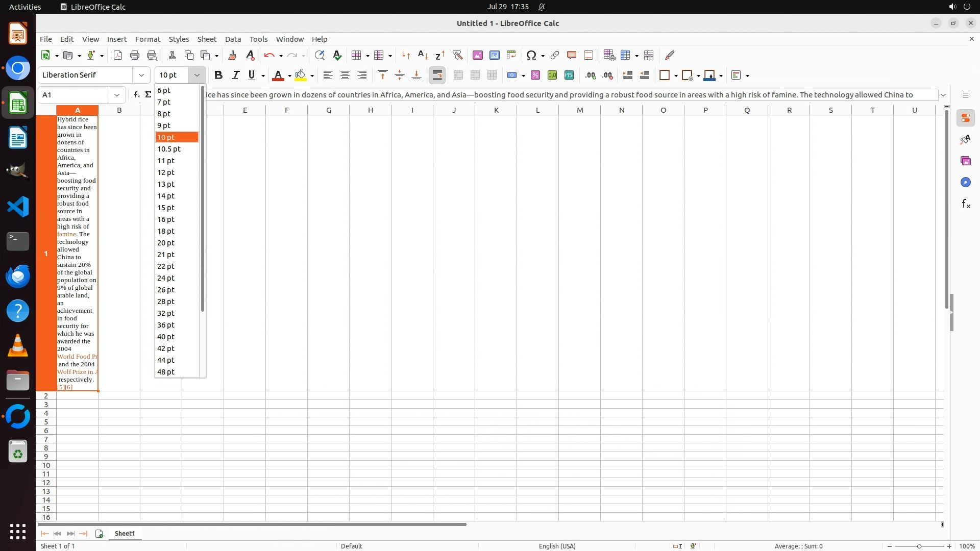
Task: Open the Name Box dropdown arrow
Action: point(117,95)
